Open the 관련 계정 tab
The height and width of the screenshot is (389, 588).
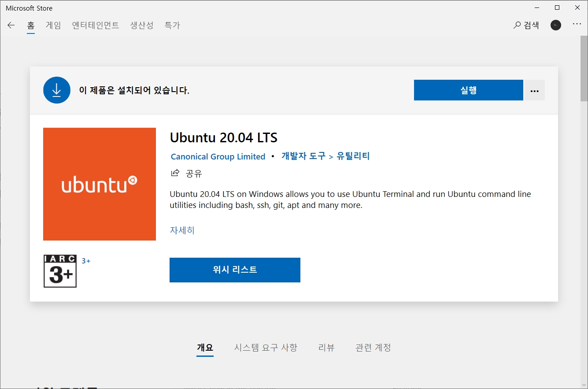click(373, 348)
